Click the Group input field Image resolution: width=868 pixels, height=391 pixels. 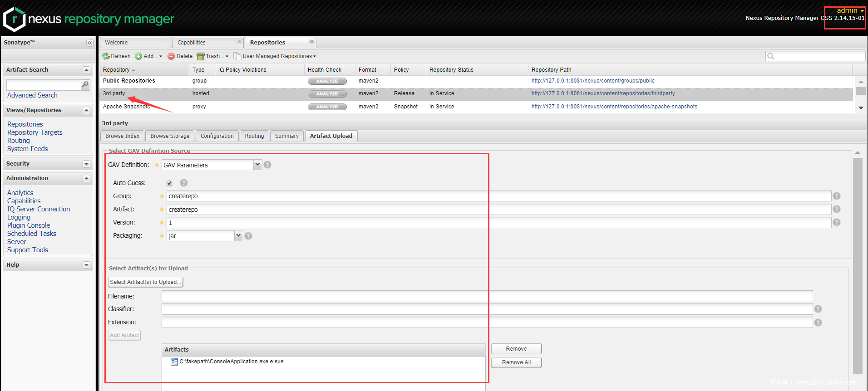pos(498,196)
